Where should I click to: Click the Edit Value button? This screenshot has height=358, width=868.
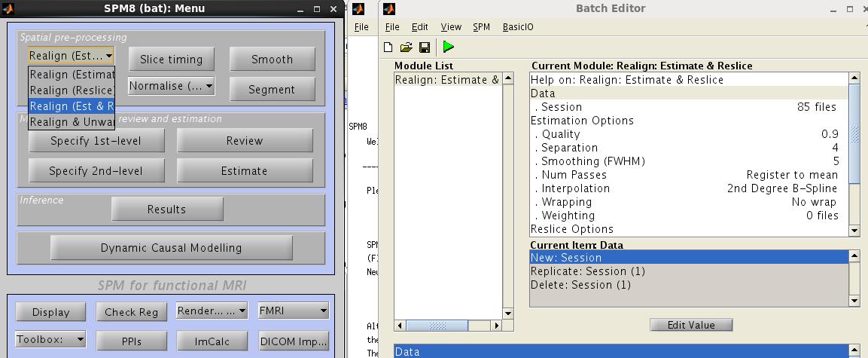691,325
